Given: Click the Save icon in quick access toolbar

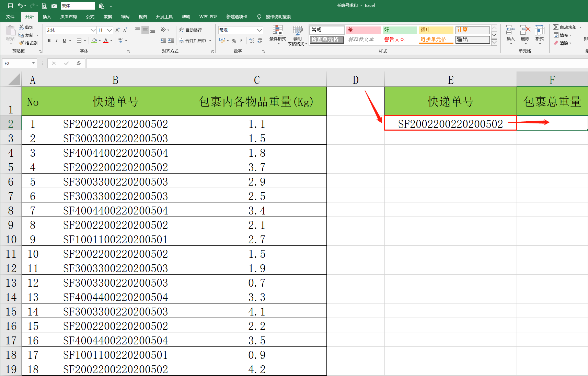Looking at the screenshot, I should (x=10, y=6).
